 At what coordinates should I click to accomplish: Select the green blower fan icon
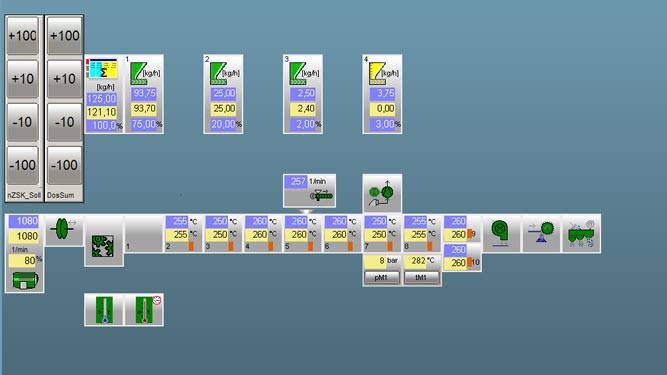[500, 233]
